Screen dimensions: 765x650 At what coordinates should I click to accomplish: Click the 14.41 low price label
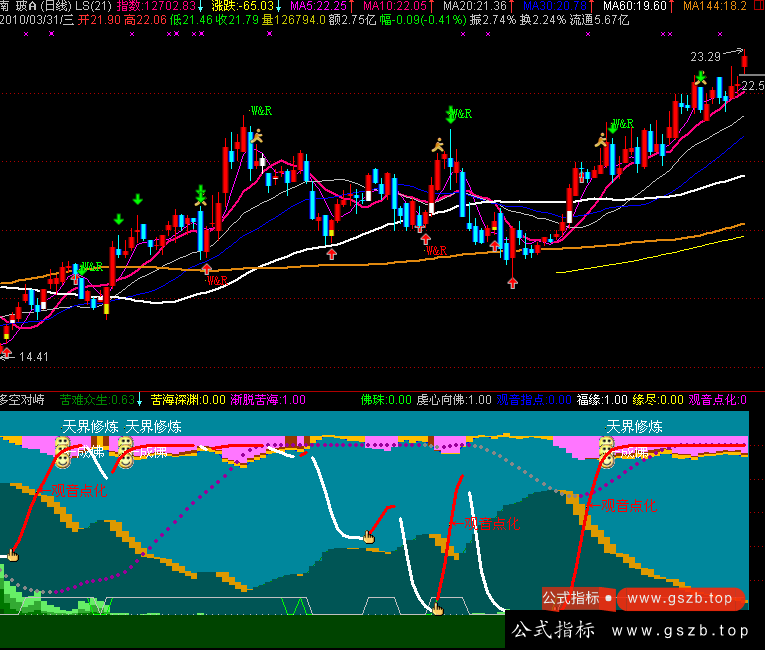point(34,356)
